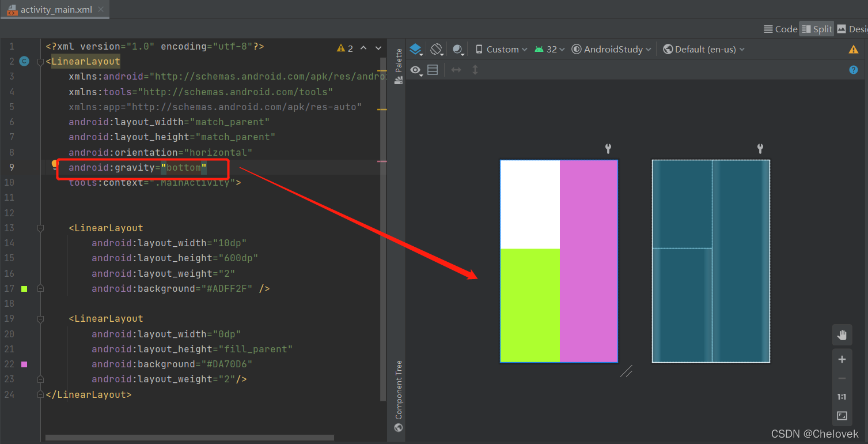Viewport: 868px width, 444px height.
Task: Click the autoconnect rows icon beside the eye
Action: (x=433, y=70)
